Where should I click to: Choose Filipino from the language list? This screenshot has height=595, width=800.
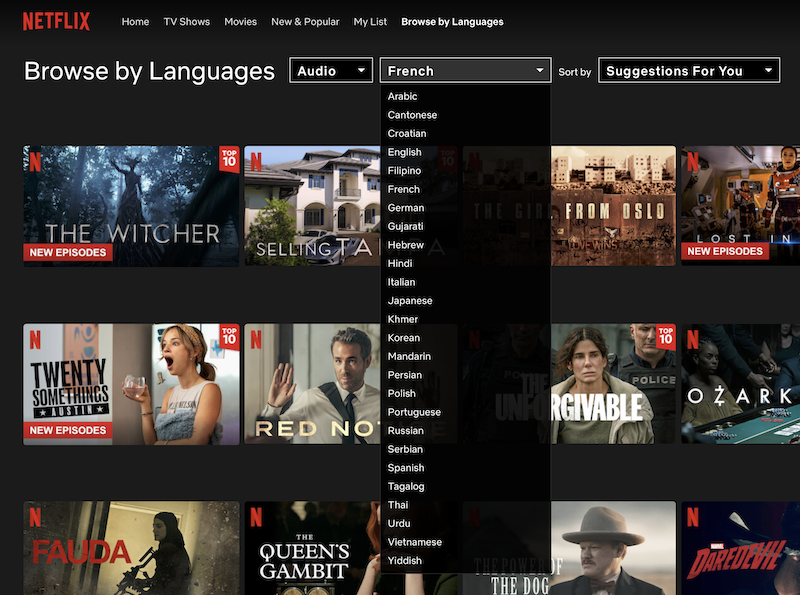tap(404, 170)
